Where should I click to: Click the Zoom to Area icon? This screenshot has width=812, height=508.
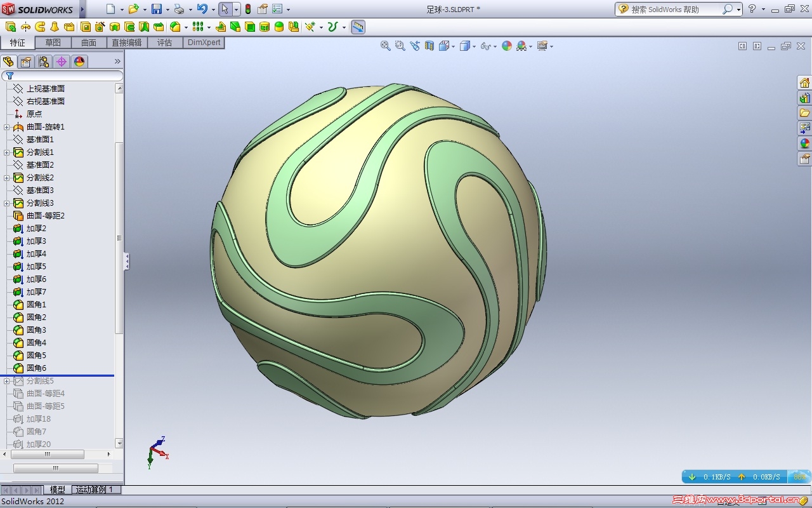click(400, 46)
